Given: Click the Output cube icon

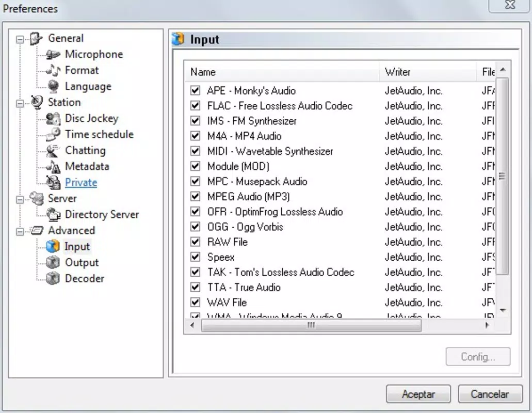Looking at the screenshot, I should [x=53, y=262].
